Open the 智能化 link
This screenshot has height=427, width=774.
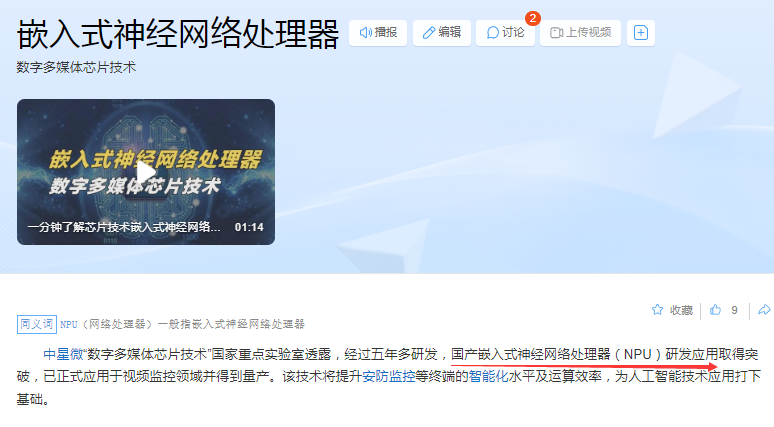[x=488, y=376]
